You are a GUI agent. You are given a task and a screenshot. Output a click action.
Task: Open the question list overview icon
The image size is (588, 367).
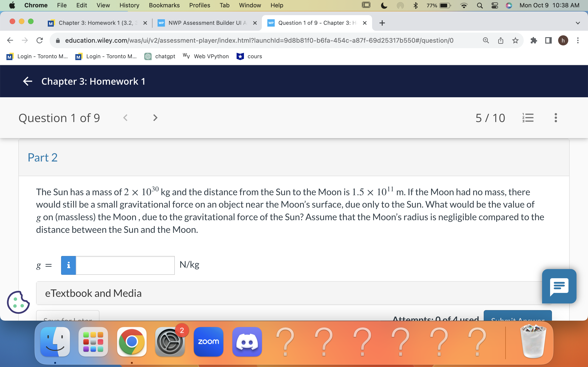527,118
